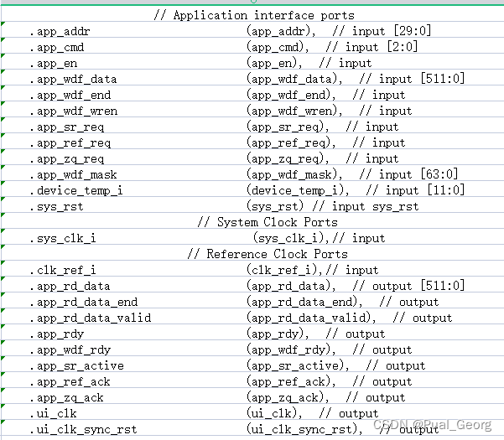504x440 pixels.
Task: Select '(app_wdf_wren), // input' text
Action: tap(329, 111)
